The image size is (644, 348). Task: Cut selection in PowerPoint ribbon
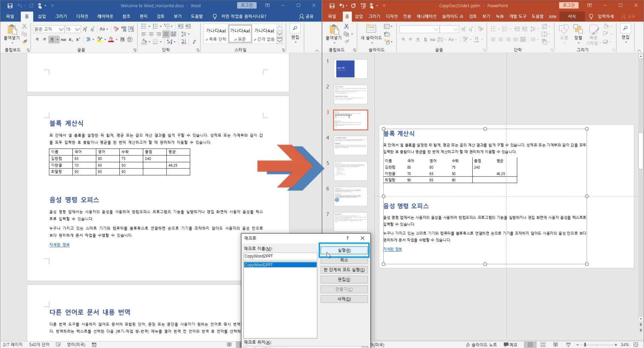346,26
